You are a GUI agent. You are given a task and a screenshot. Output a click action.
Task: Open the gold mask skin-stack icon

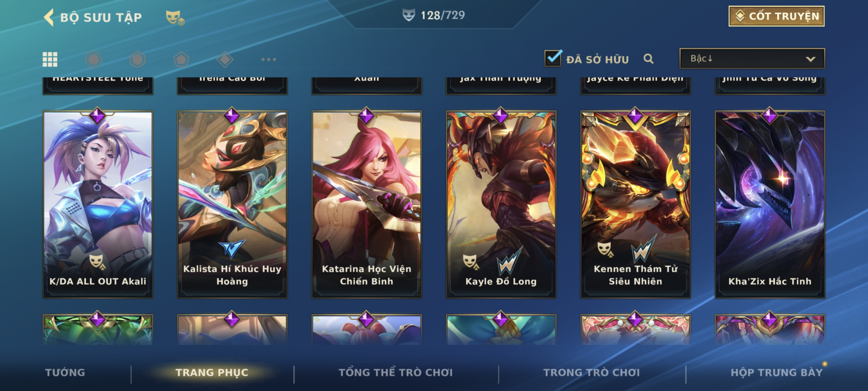click(175, 18)
